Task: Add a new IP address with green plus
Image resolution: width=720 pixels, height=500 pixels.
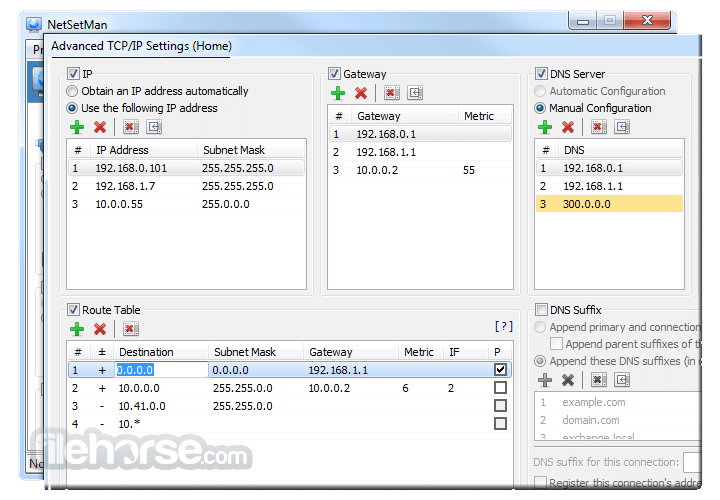Action: (77, 127)
